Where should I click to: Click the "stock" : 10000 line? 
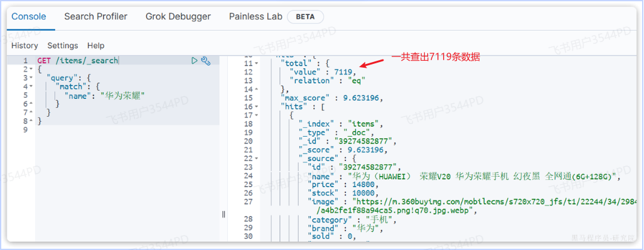tap(343, 193)
